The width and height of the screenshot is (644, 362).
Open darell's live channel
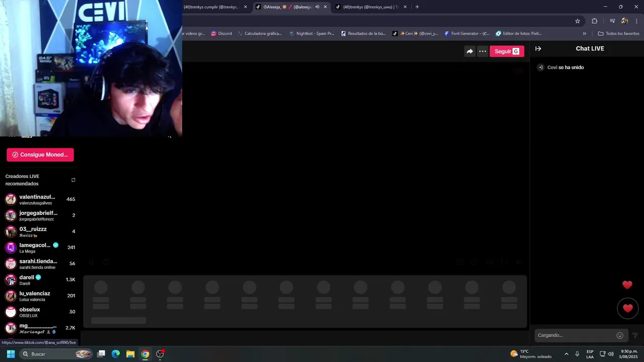click(40, 280)
